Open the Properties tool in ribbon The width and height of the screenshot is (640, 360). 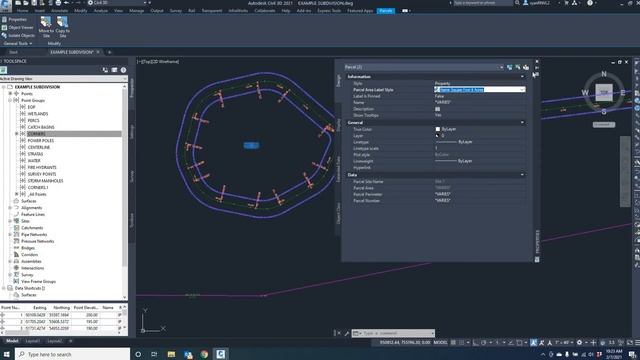(14, 19)
